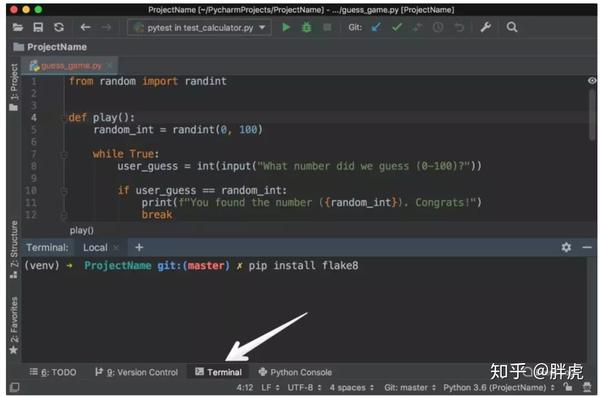600x397 pixels.
Task: Synchronize files with the refresh icon
Action: pos(59,27)
